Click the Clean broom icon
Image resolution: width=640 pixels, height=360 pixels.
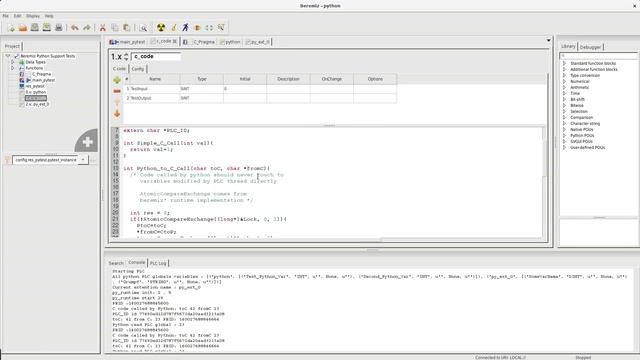point(173,28)
